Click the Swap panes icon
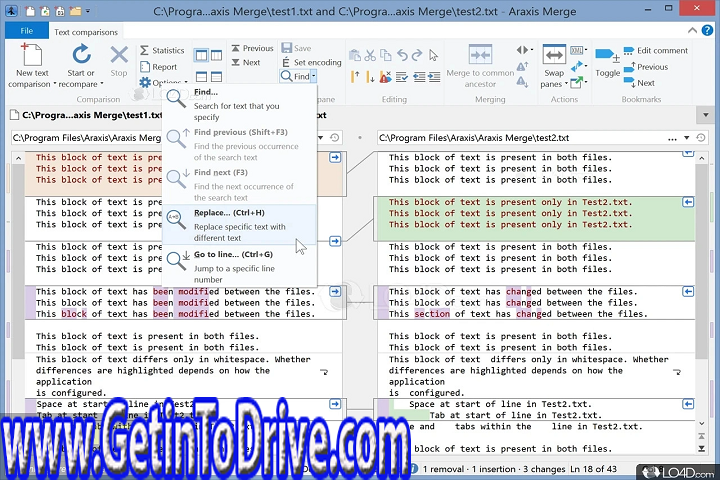The height and width of the screenshot is (480, 720). [554, 55]
